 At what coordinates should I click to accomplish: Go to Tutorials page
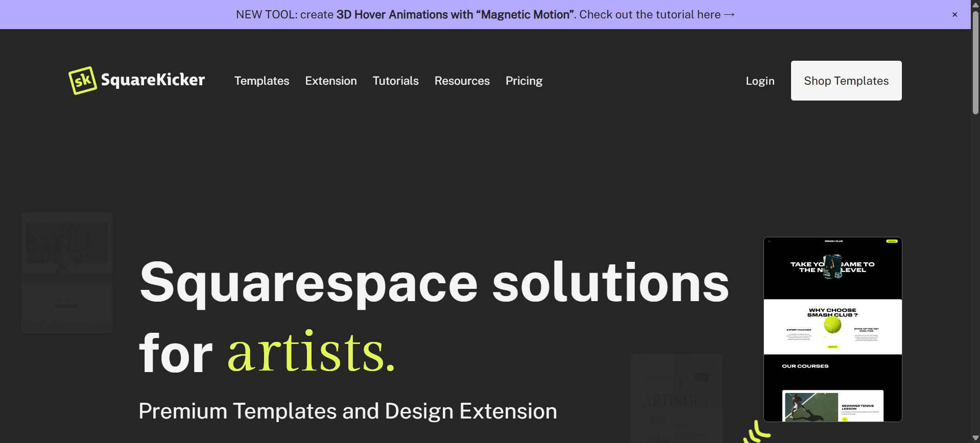coord(396,81)
